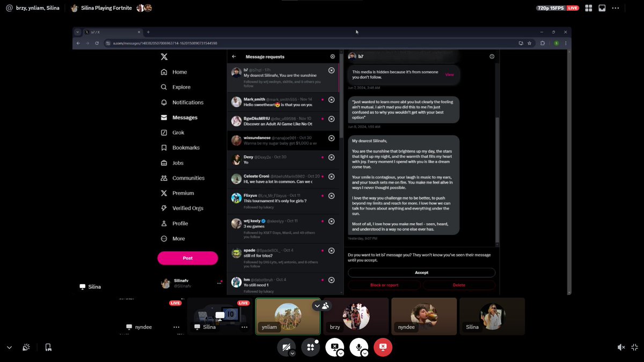Open the Premium X icon

point(164,193)
